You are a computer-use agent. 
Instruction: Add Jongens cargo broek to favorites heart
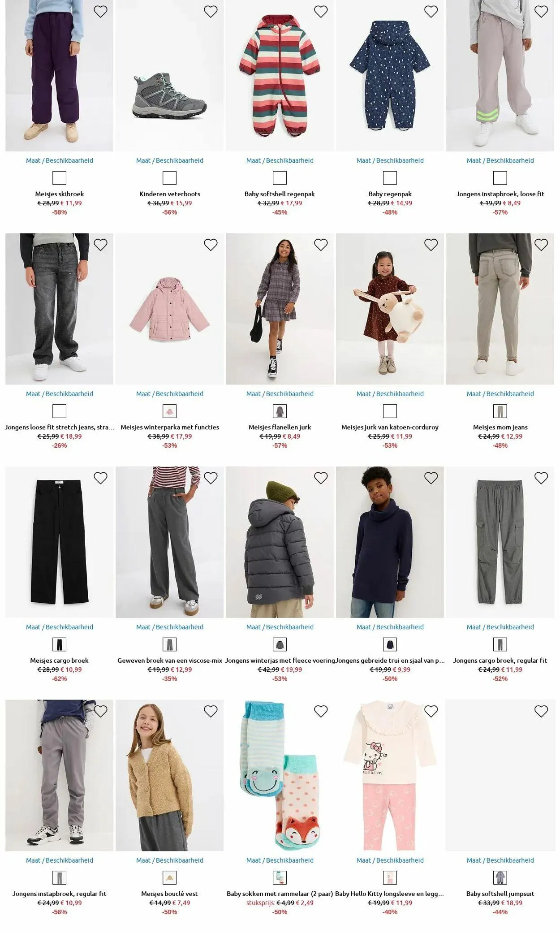(x=541, y=478)
